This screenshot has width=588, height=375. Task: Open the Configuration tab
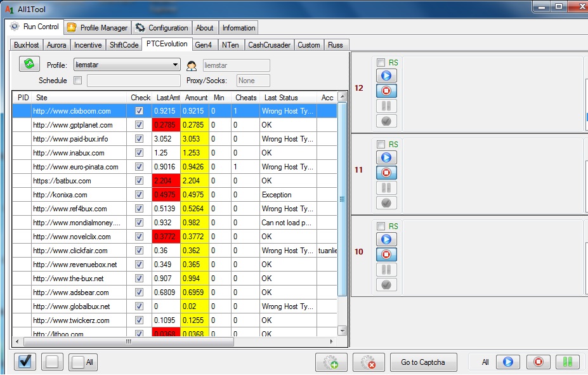coord(162,28)
